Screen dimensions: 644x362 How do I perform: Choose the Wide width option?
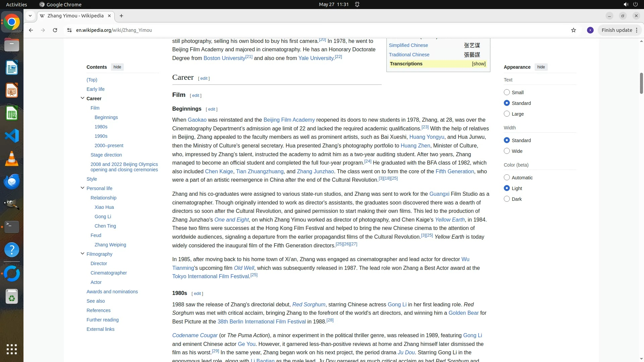[x=507, y=151]
